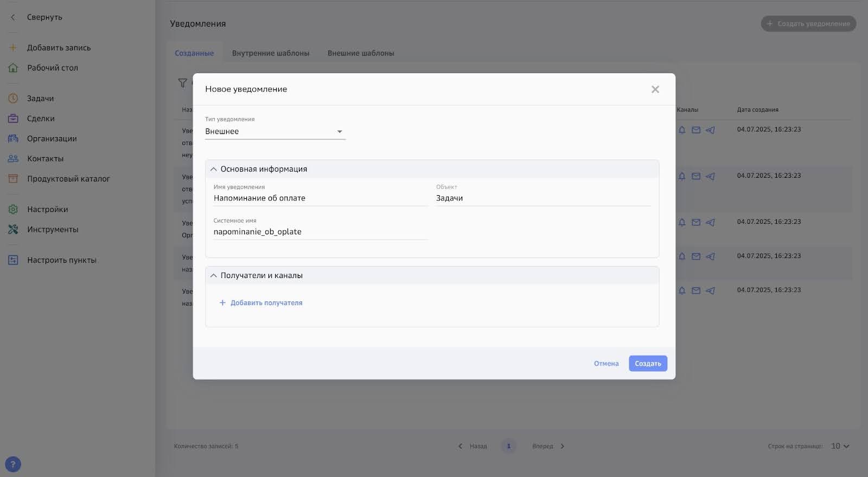This screenshot has width=868, height=477.
Task: Click the Tools wrench icon
Action: pos(13,229)
